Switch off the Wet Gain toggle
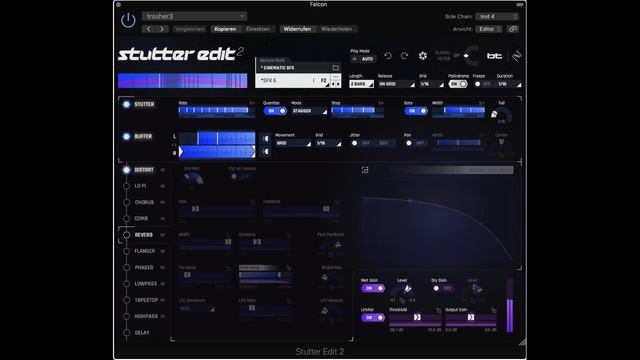Screen dimensions: 640x360 coord(373,288)
